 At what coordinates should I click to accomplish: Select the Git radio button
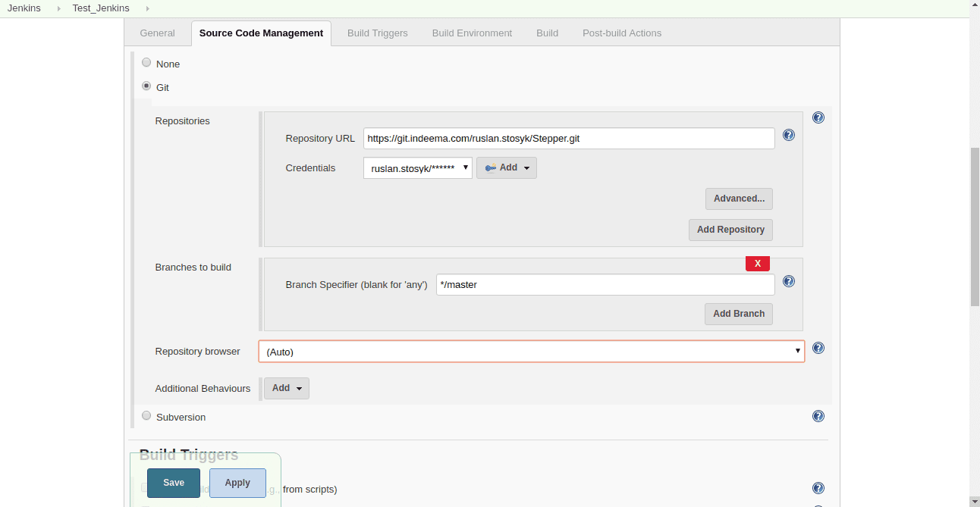pos(146,86)
